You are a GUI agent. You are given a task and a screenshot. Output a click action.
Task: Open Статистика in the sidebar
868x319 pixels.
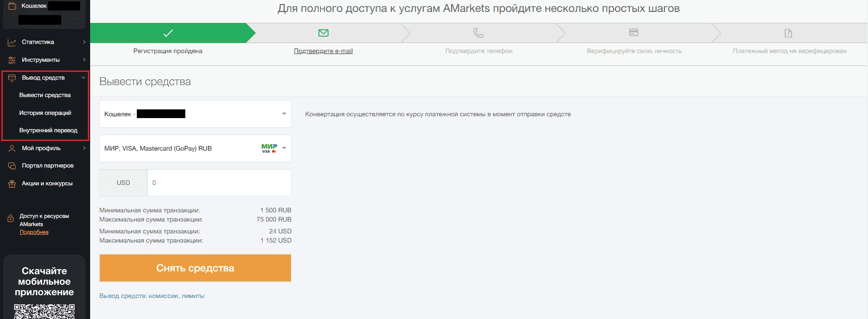click(x=38, y=42)
